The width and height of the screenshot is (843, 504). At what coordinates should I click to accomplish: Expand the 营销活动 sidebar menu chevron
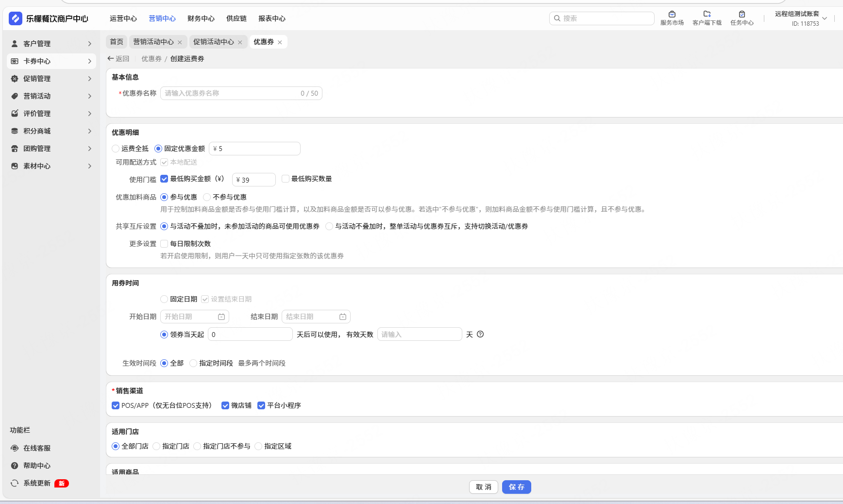pyautogui.click(x=90, y=96)
